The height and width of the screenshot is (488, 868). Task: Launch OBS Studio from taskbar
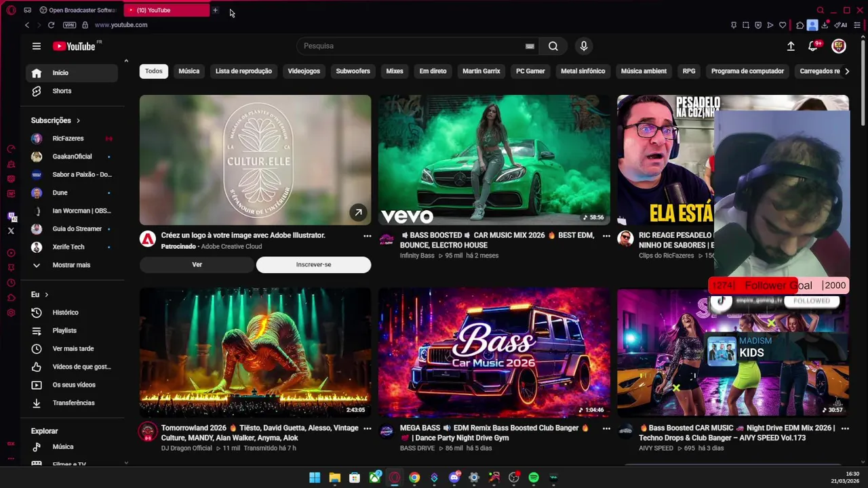[514, 478]
